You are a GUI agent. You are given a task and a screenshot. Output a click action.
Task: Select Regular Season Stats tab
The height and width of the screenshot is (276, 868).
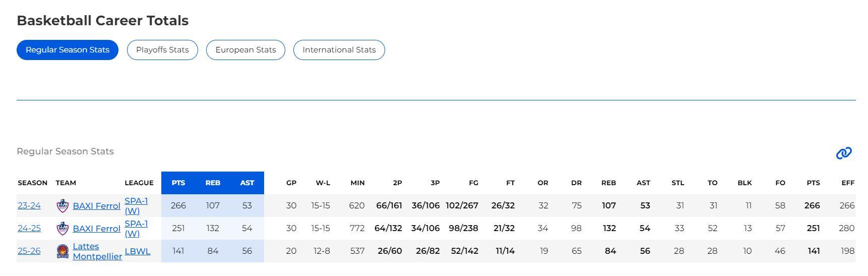[68, 50]
